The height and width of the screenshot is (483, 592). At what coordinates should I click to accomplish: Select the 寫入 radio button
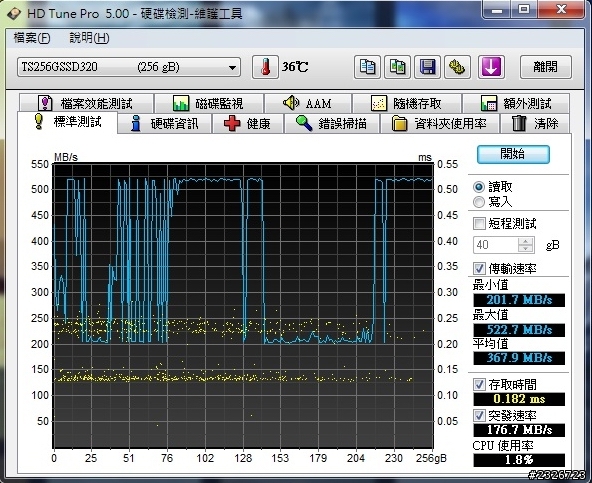coord(479,202)
